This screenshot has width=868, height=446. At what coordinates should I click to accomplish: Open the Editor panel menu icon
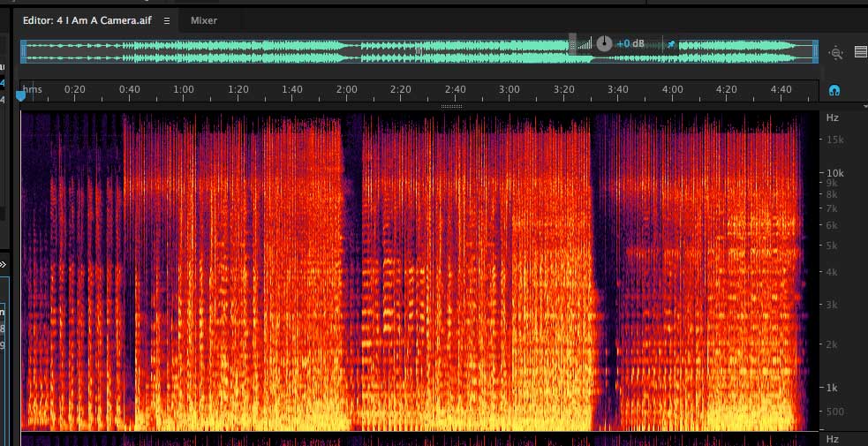point(166,20)
